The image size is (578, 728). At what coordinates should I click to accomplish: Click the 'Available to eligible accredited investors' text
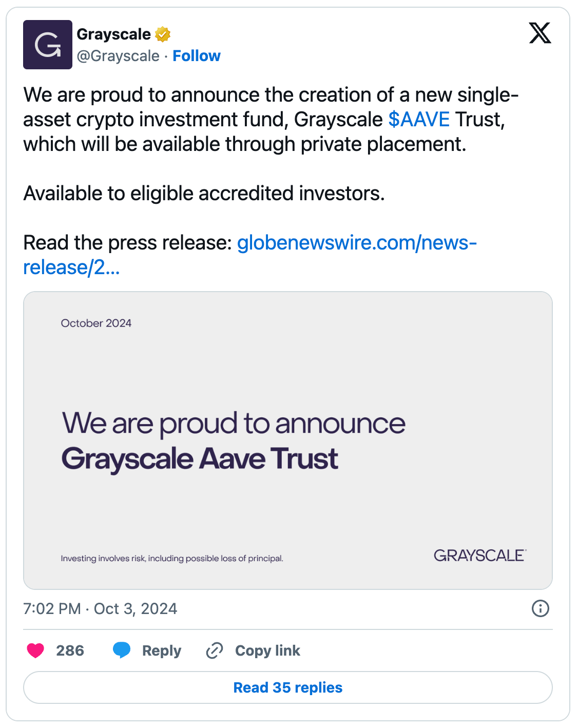(x=204, y=194)
